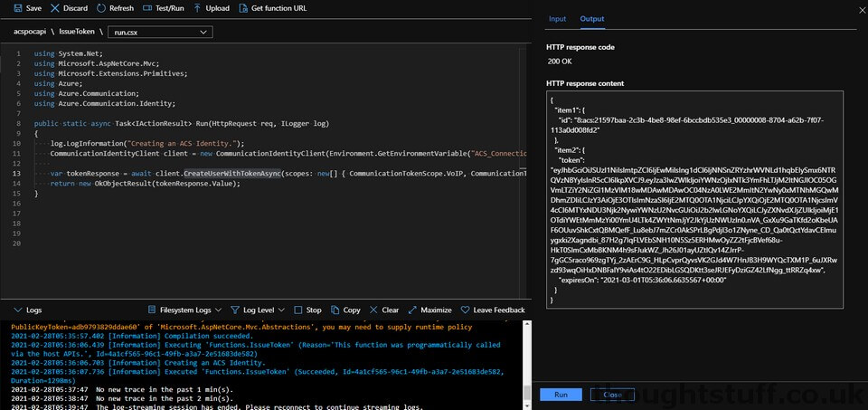Click the IssueToken breadcrumb link

(x=78, y=32)
